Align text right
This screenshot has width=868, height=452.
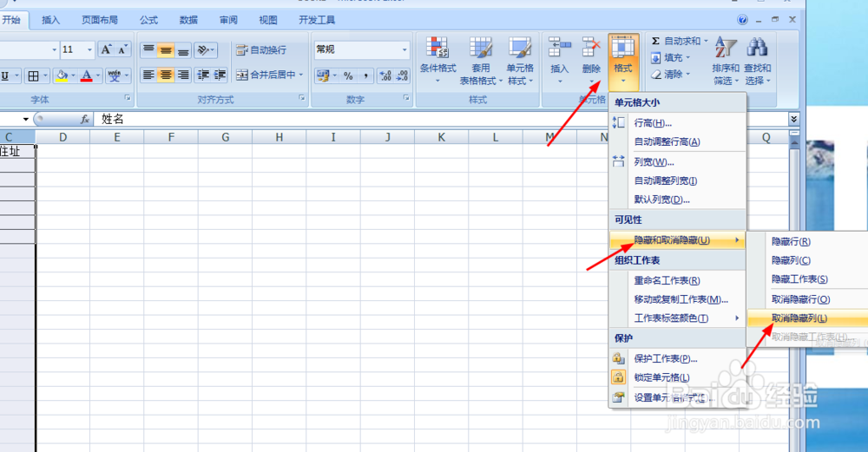tap(183, 75)
